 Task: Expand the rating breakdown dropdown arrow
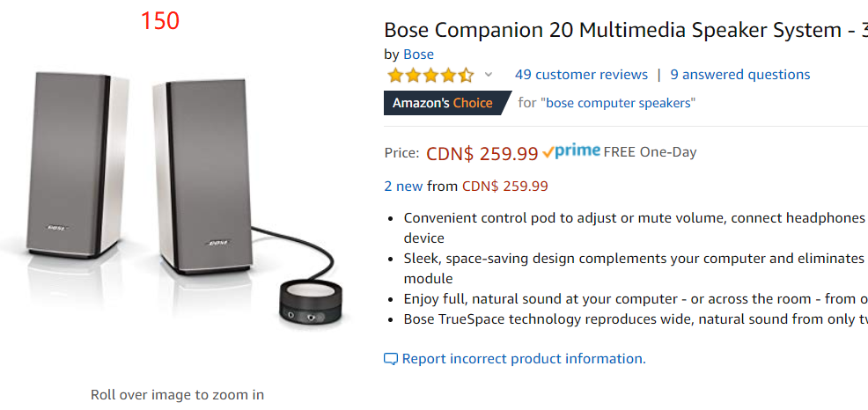(x=489, y=75)
